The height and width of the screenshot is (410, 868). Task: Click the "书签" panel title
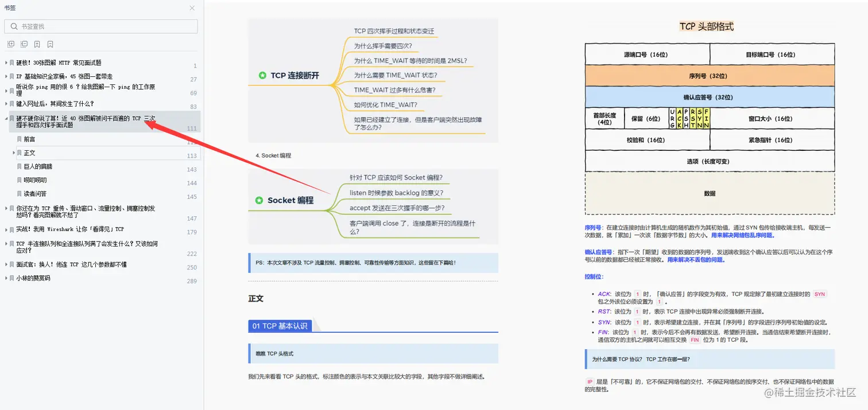click(x=12, y=8)
